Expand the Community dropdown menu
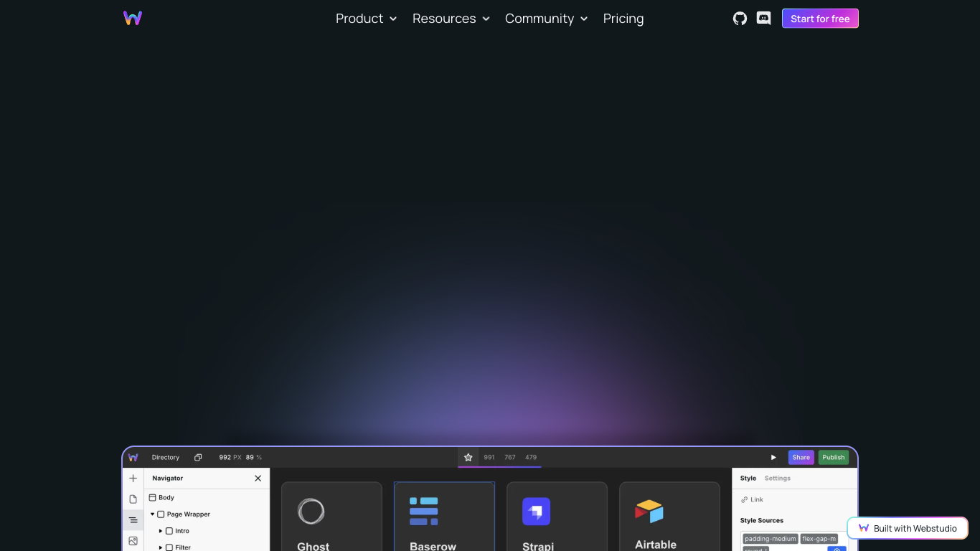This screenshot has height=551, width=980. [546, 19]
